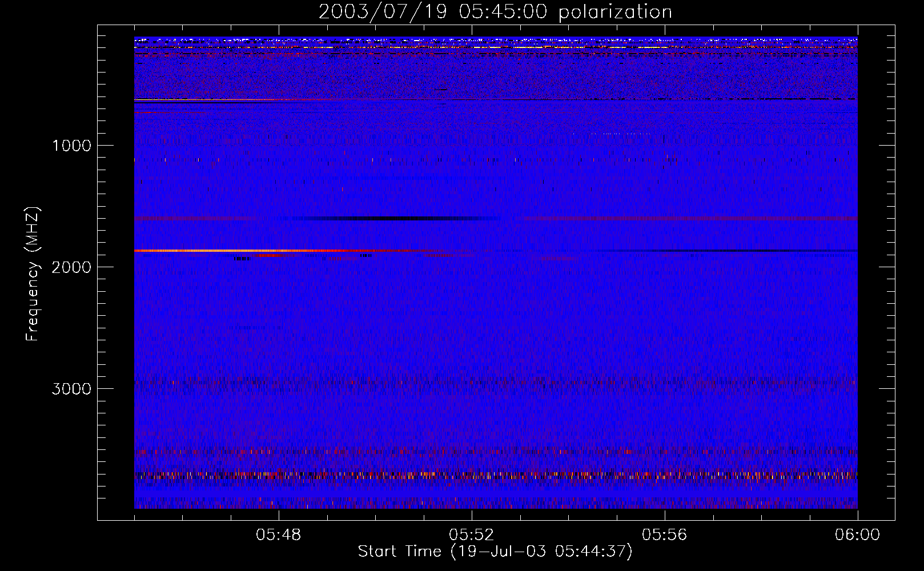The width and height of the screenshot is (924, 571).
Task: Select the 05:56 time tick label
Action: pos(664,535)
